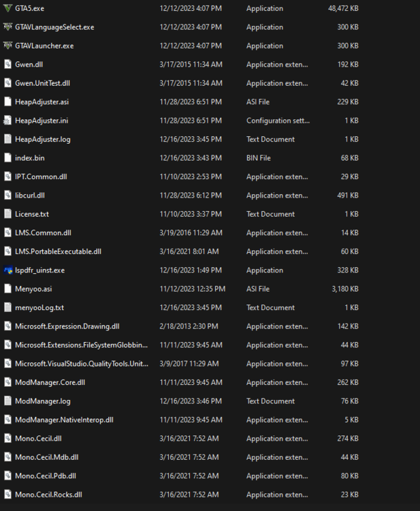Click the date 12/16/2023 3:46 PM
The height and width of the screenshot is (511, 420).
coord(191,401)
